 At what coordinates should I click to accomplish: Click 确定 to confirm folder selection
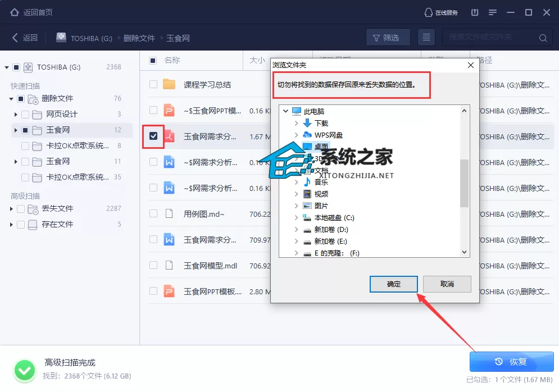394,284
